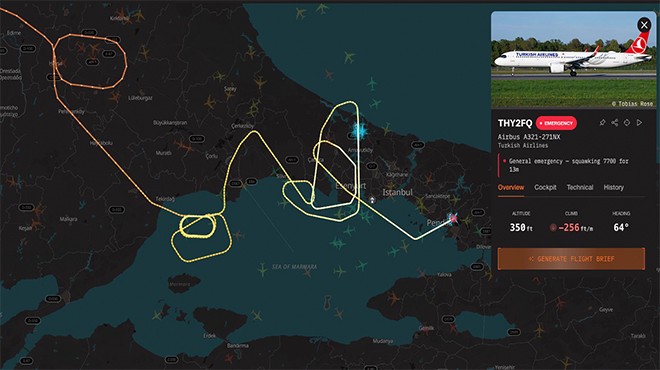
Task: Switch to the Overview tab
Action: click(x=511, y=187)
